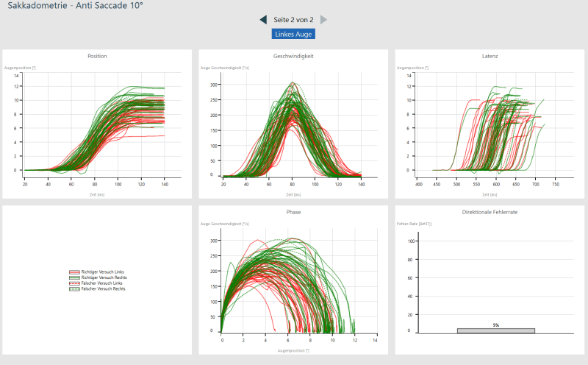Click the Latenz chart title
Screen dimensions: 588x365
pos(490,56)
